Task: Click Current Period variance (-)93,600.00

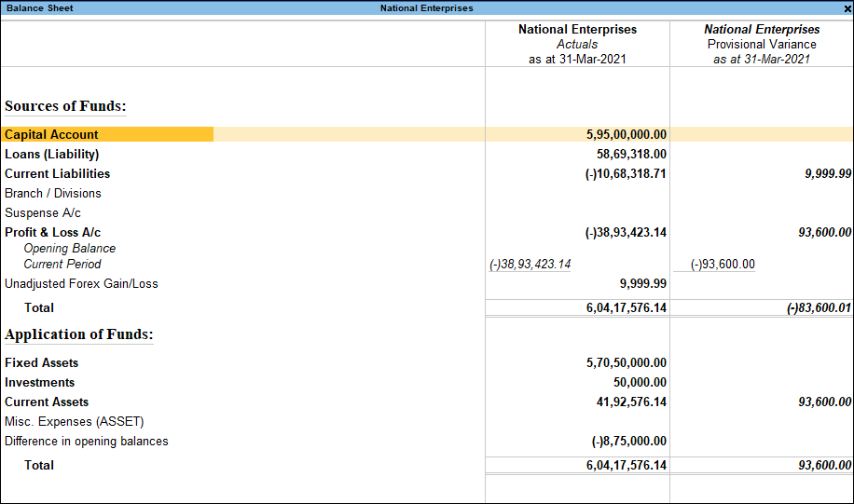Action: [x=723, y=264]
